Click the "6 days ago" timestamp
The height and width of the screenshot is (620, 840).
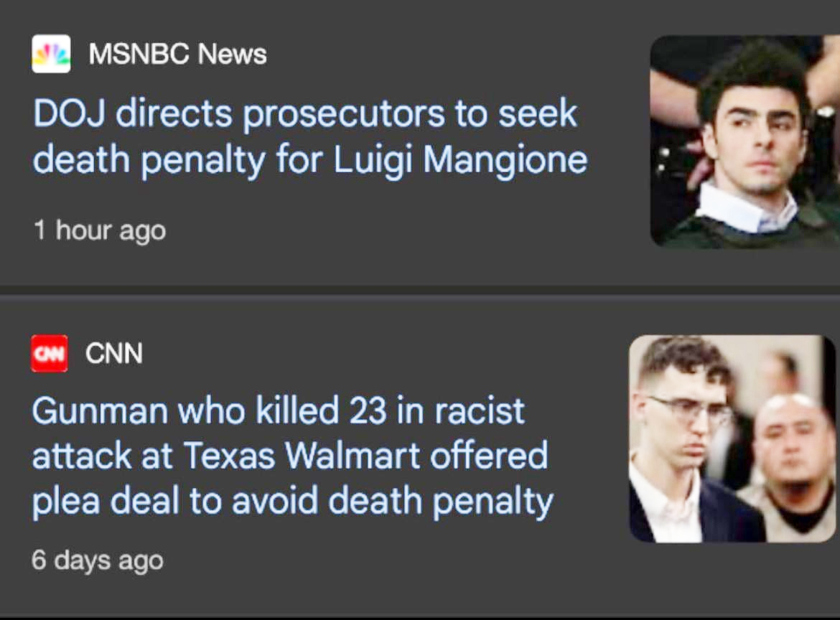[x=97, y=560]
